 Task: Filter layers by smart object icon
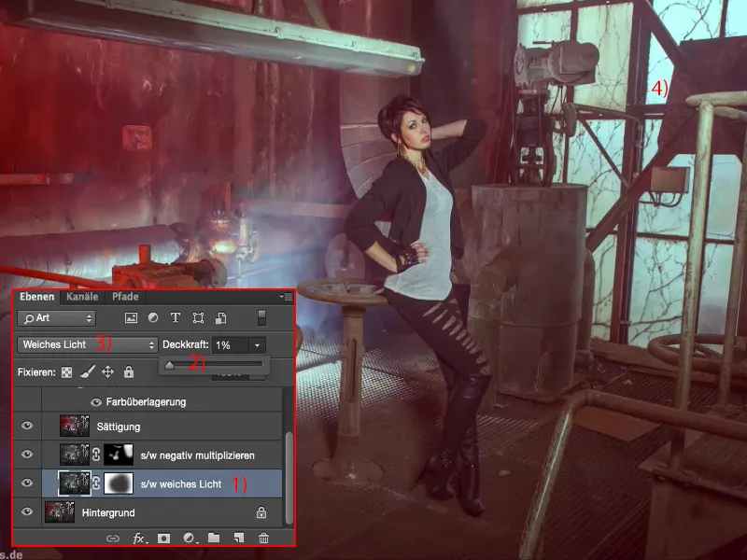coord(220,318)
